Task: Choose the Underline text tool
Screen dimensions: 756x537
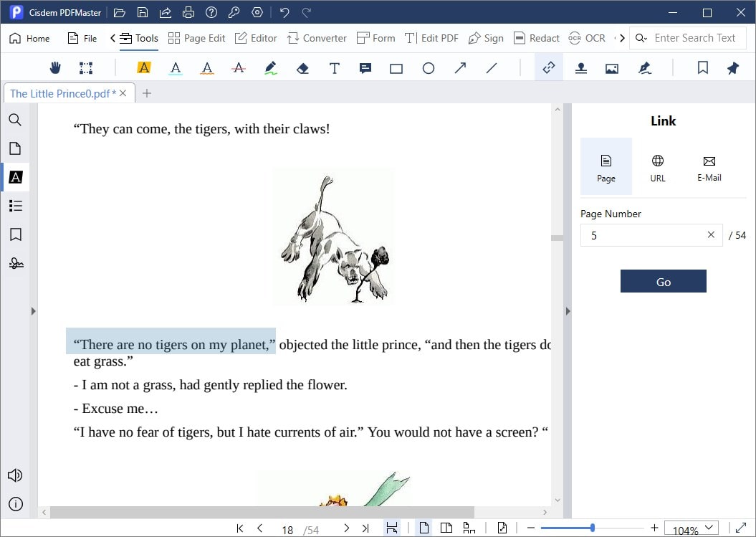Action: point(176,68)
